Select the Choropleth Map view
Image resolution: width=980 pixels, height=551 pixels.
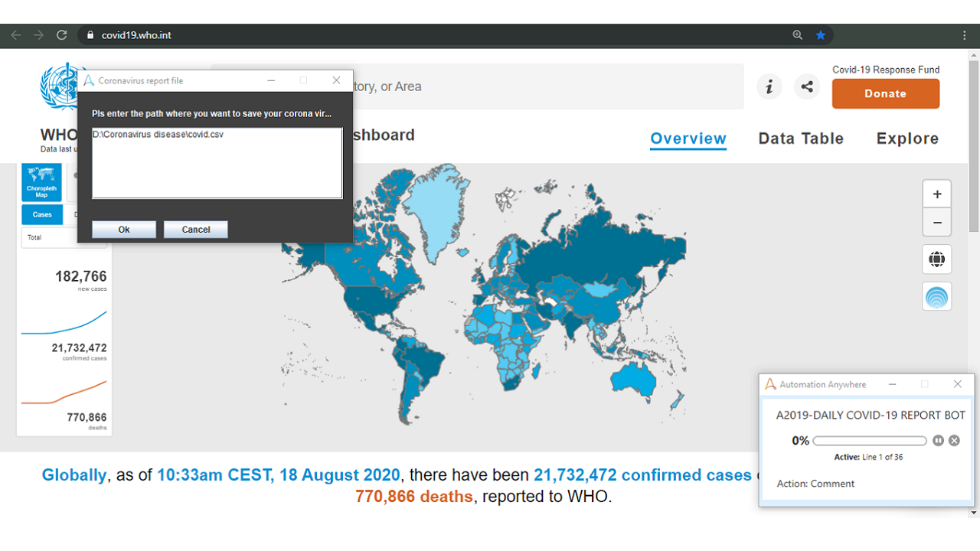coord(41,182)
